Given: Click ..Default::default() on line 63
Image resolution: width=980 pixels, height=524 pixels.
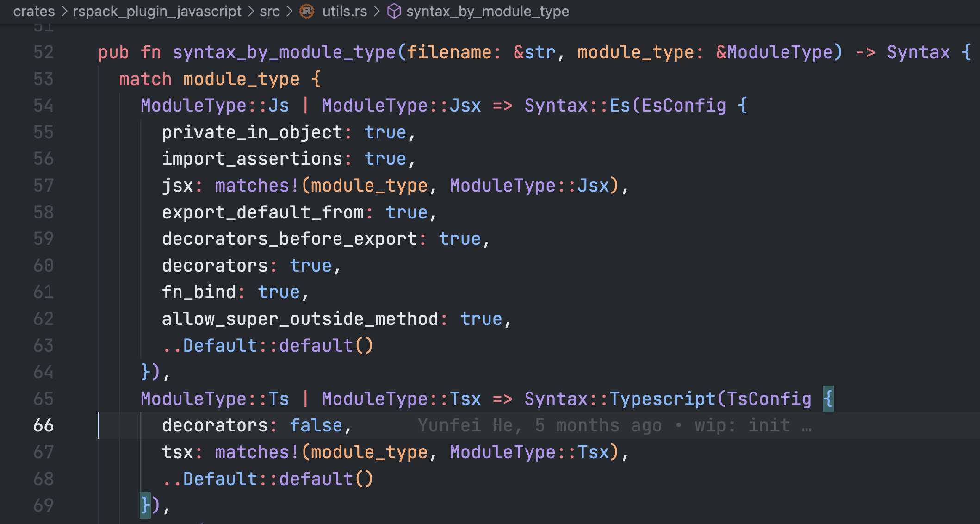Looking at the screenshot, I should [268, 345].
